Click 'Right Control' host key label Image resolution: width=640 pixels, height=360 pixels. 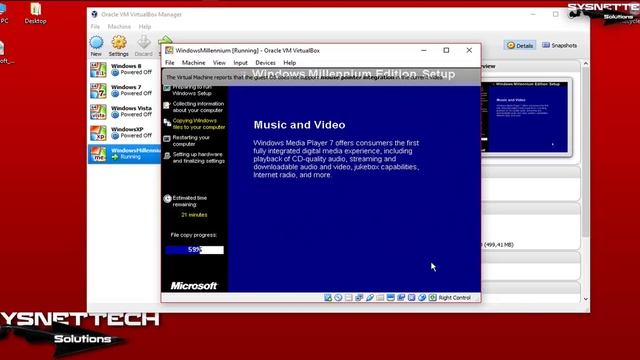point(454,298)
